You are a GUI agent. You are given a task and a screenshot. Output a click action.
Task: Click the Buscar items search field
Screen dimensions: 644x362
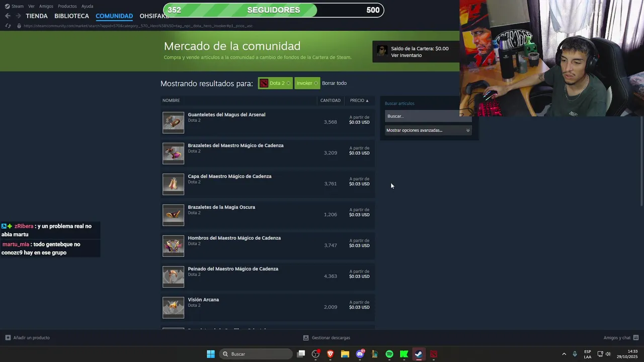click(428, 116)
